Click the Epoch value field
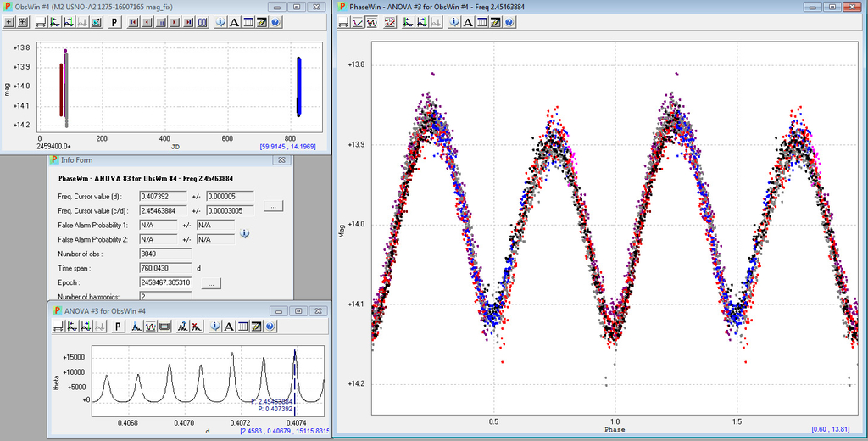The height and width of the screenshot is (441, 868). coord(166,282)
